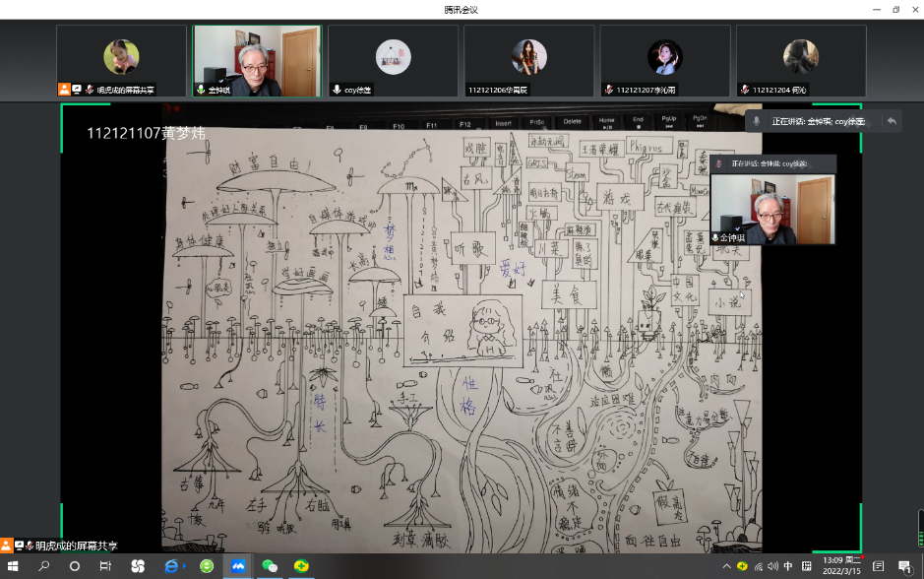Select coy徐莲 participant tile
Screen dimensions: 924x579
393,61
